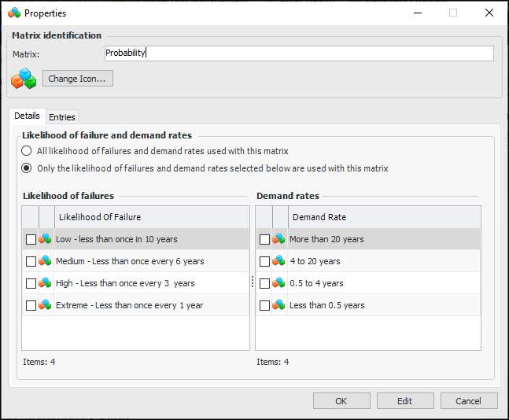Click icon beside Less than 0.5 years
Viewport: 509px width, 420px height.
coord(279,305)
